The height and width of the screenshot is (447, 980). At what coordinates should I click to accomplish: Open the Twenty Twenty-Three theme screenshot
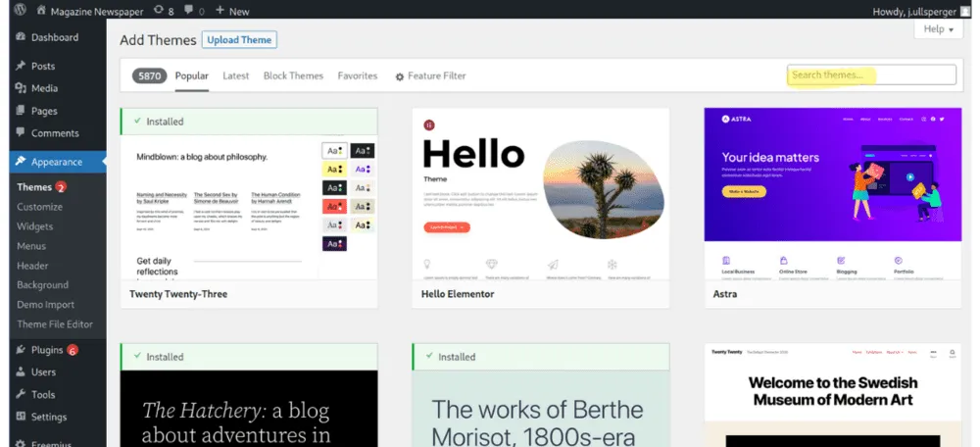(x=249, y=207)
